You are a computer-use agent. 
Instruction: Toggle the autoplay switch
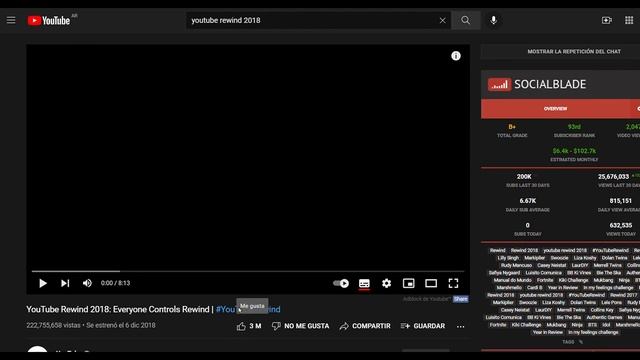coord(341,283)
